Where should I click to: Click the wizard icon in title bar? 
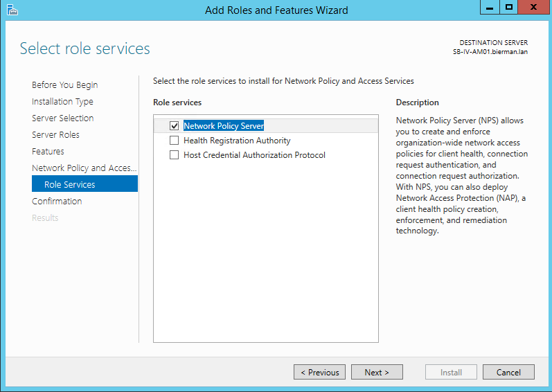(12, 10)
